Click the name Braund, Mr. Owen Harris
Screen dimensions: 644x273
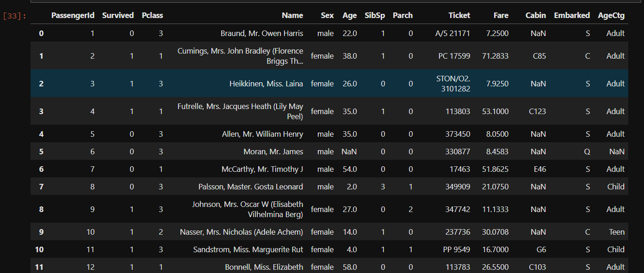coord(262,33)
